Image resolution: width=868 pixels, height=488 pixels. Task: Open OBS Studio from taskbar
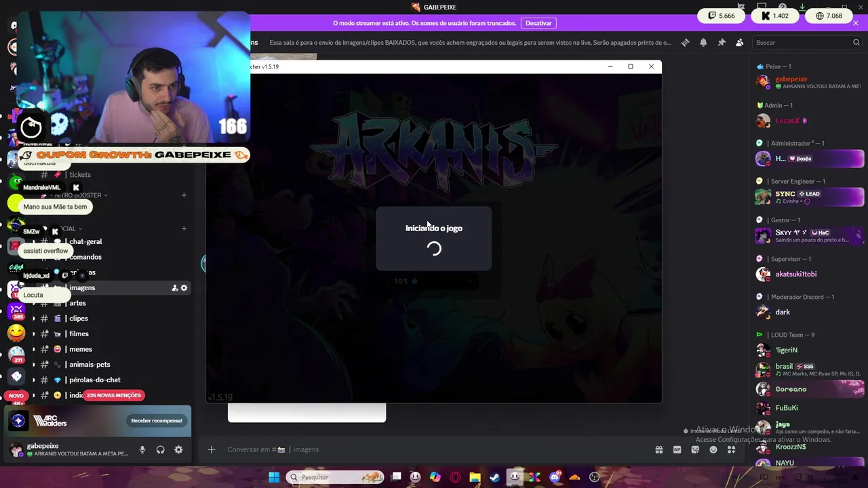tap(595, 477)
